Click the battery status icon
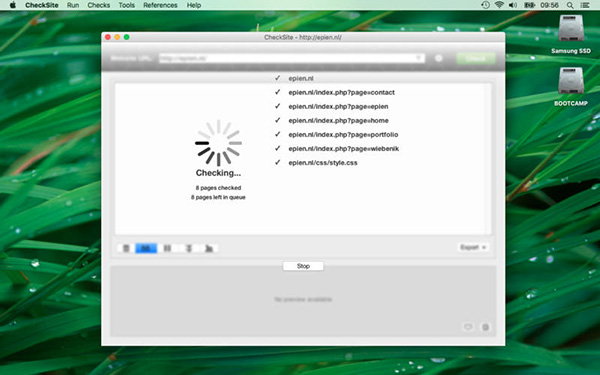 coord(529,5)
